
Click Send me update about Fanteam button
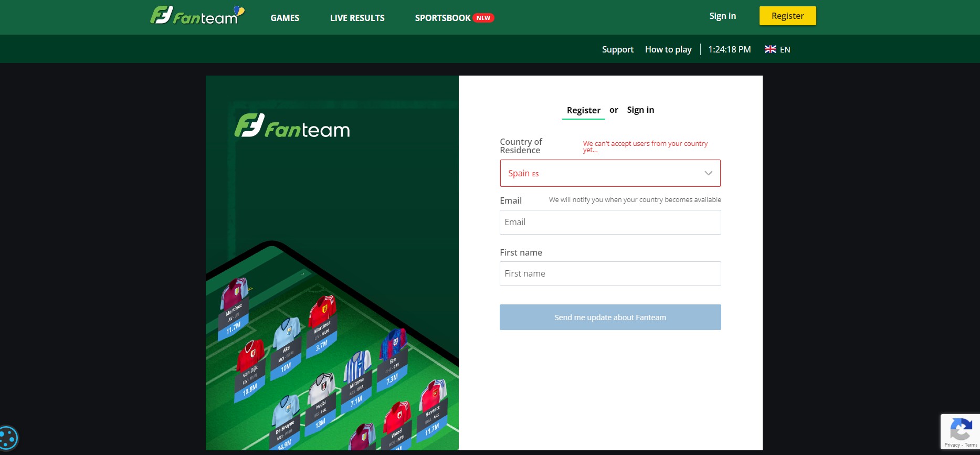pyautogui.click(x=610, y=318)
